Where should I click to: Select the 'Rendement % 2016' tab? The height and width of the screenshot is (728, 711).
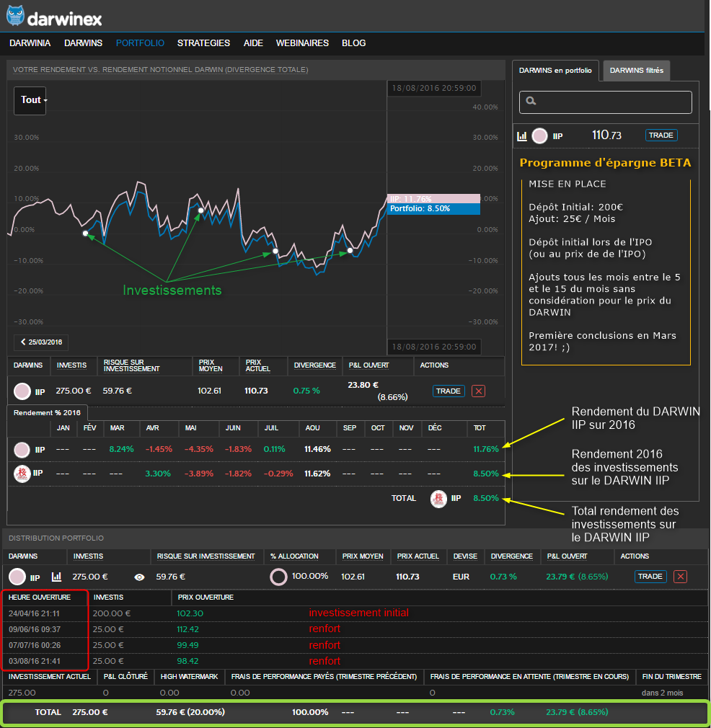[x=48, y=412]
